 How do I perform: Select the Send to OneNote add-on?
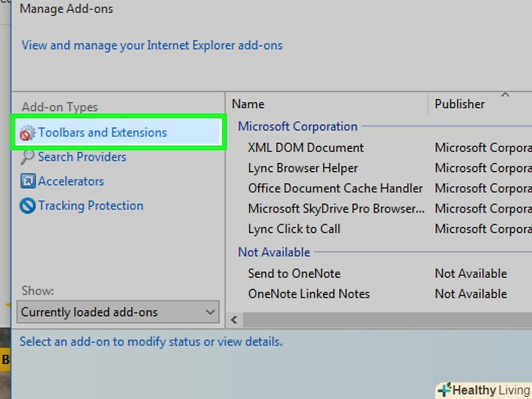click(294, 273)
